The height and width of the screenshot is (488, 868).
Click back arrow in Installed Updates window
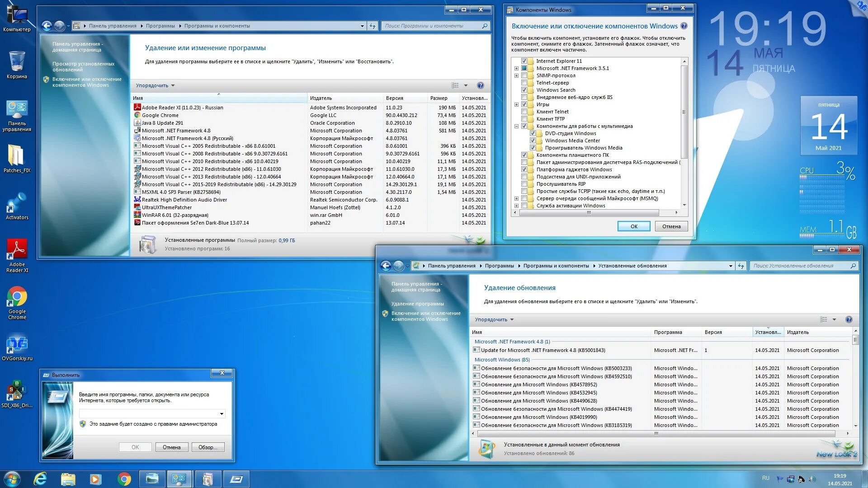tap(386, 266)
